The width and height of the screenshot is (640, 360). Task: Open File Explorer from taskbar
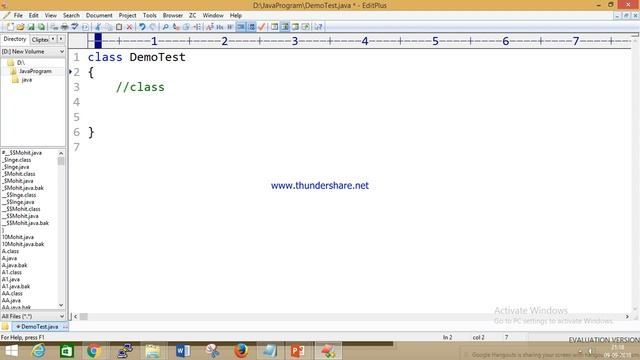pyautogui.click(x=153, y=351)
